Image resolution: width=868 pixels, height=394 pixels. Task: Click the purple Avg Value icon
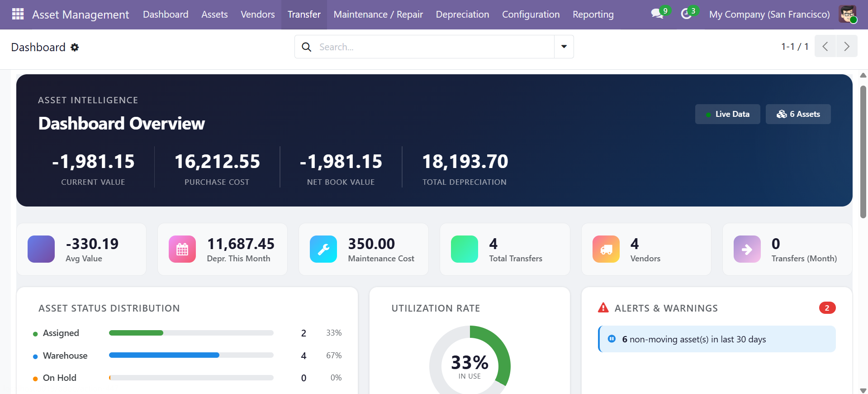click(x=41, y=249)
